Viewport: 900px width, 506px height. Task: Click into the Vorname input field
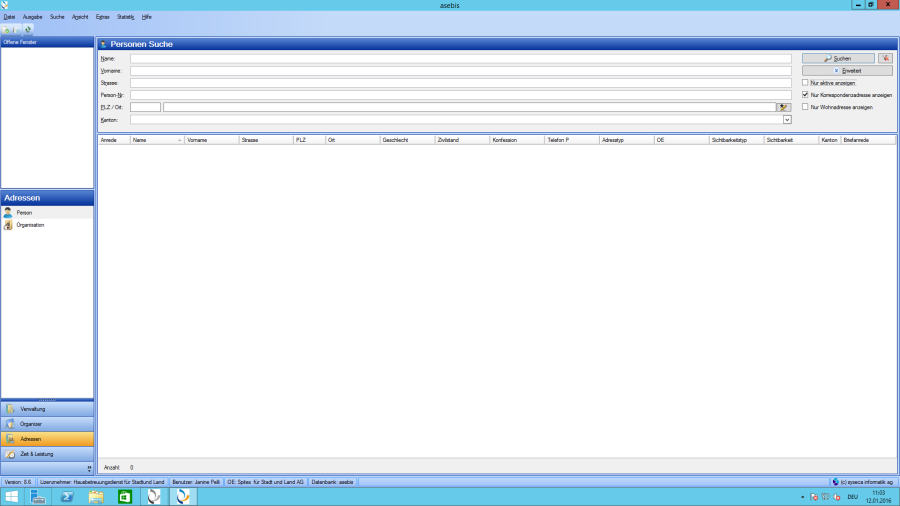(x=460, y=71)
